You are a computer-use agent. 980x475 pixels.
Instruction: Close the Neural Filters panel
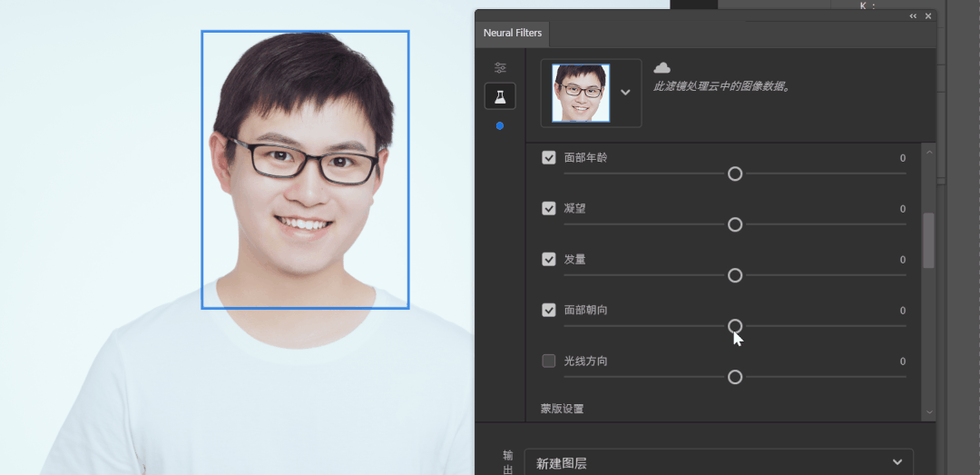(928, 16)
